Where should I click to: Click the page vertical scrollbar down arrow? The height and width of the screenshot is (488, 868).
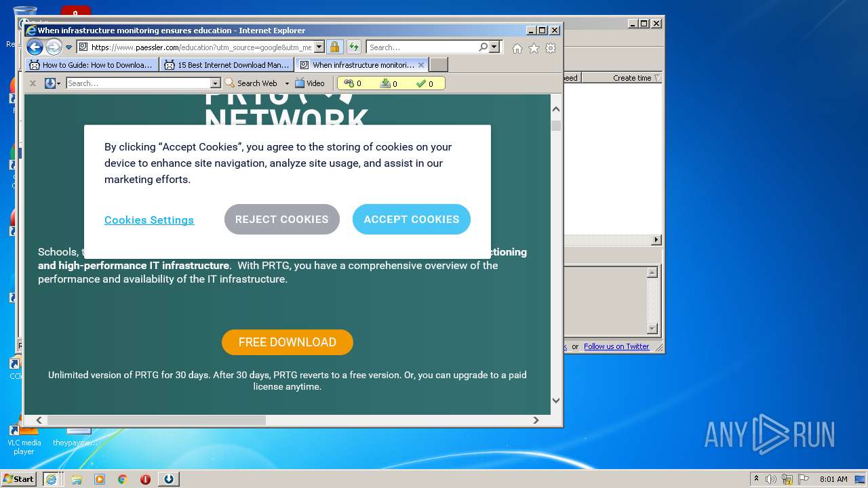click(x=556, y=400)
